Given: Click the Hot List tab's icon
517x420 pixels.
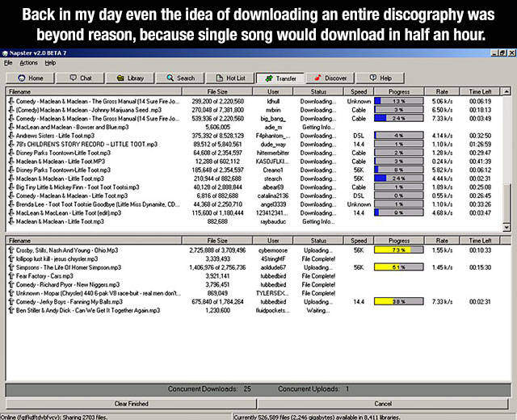Looking at the screenshot, I should 219,78.
